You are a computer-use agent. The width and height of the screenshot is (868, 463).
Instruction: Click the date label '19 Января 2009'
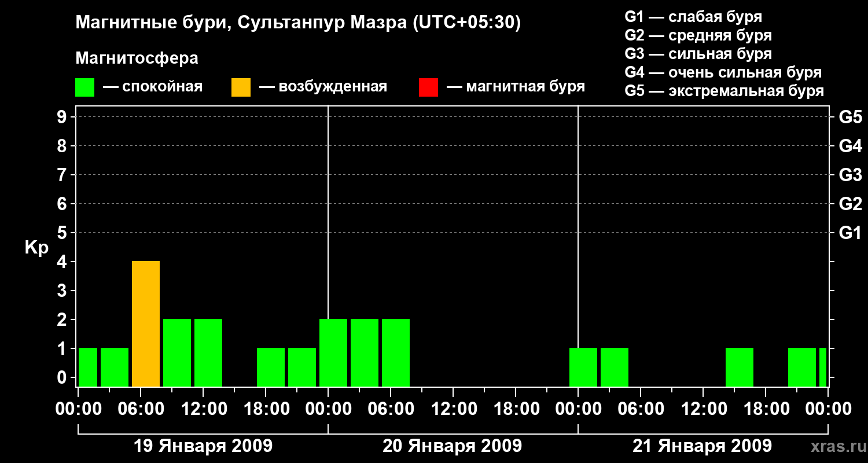[203, 446]
